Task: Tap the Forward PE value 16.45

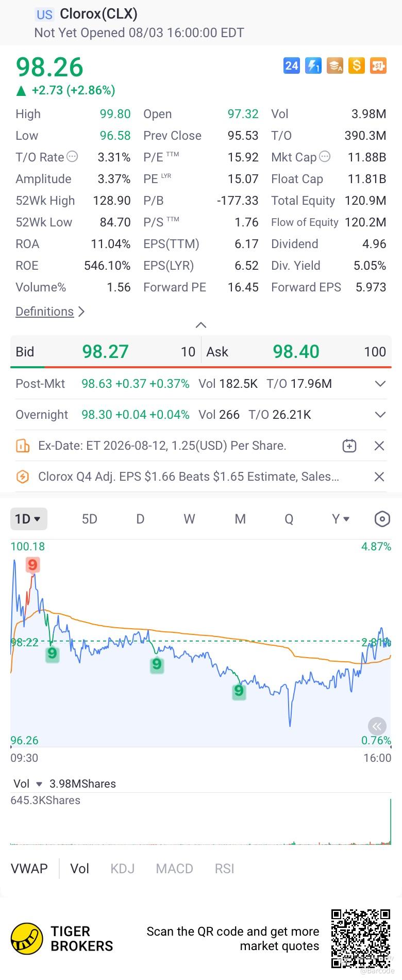Action: pyautogui.click(x=243, y=287)
